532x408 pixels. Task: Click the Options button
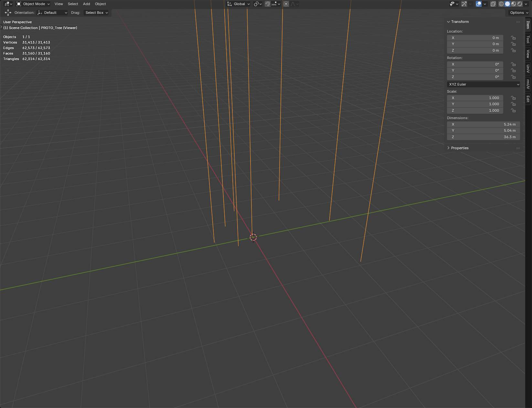(x=519, y=13)
